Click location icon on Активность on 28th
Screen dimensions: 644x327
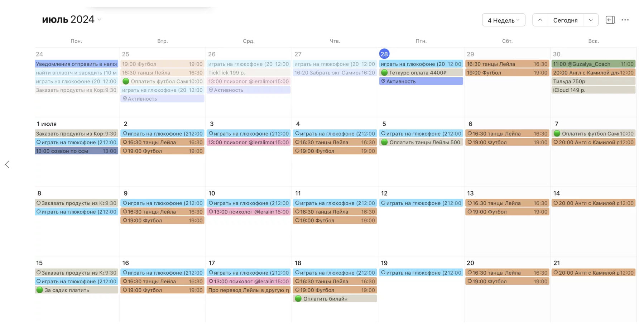point(383,81)
